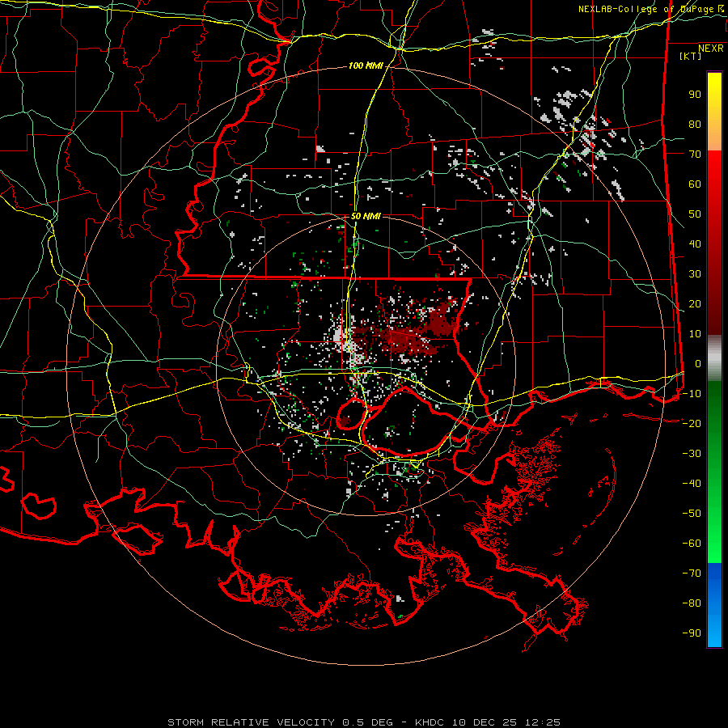Click the 60 value on velocity scale
The height and width of the screenshot is (728, 728).
click(x=695, y=184)
